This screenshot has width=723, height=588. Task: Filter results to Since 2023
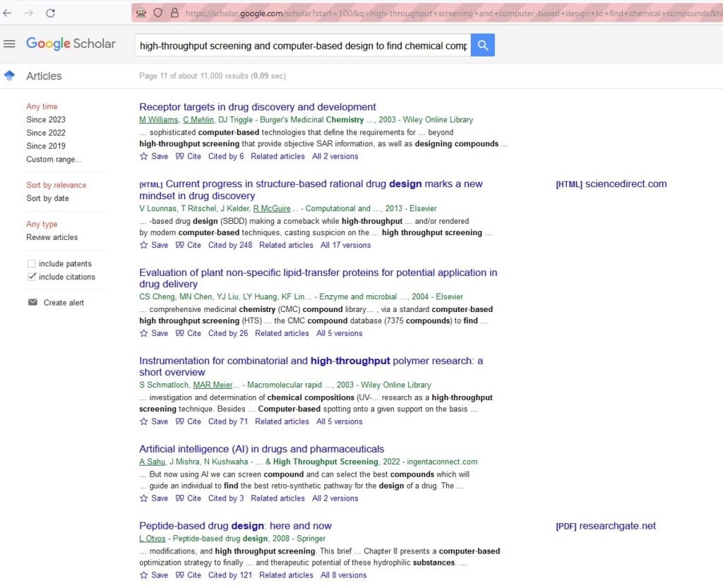pos(46,120)
